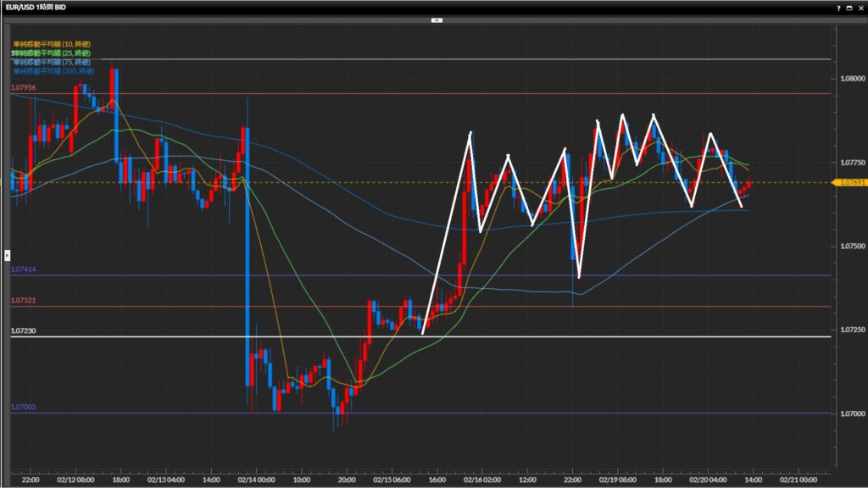The image size is (868, 488).
Task: Click the 02/14 00:00 time axis label
Action: (256, 478)
